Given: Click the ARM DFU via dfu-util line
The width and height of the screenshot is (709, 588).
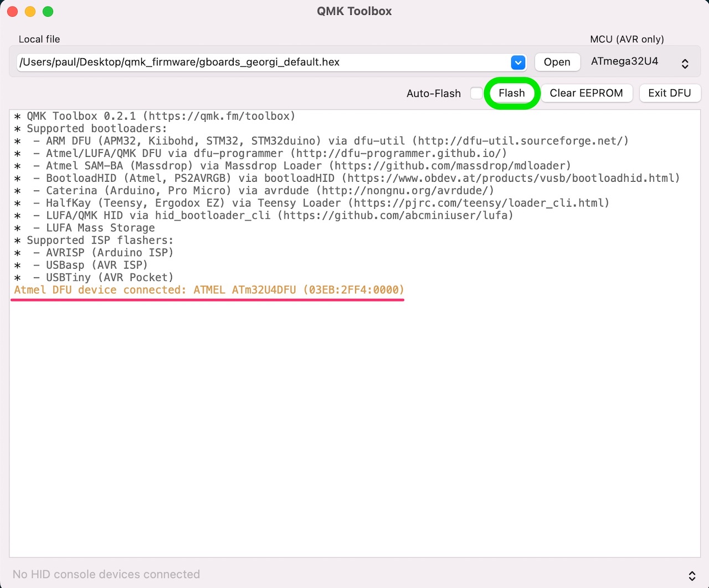Looking at the screenshot, I should 321,141.
